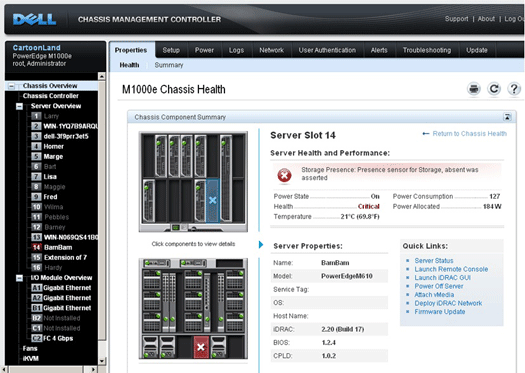Select server Marge in the tree
Viewport: 525px width, 373px height.
(53, 156)
